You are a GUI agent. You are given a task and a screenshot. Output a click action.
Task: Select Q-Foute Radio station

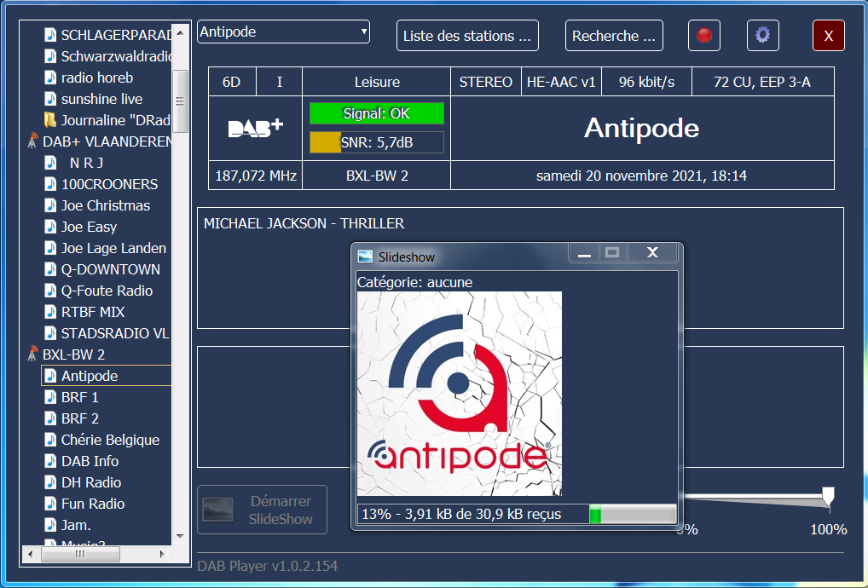[x=107, y=291]
